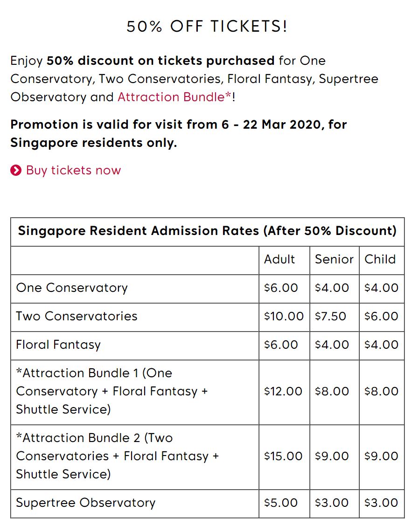Click the Supertree Observatory row label
Screen dimensions: 418x532
pyautogui.click(x=86, y=503)
